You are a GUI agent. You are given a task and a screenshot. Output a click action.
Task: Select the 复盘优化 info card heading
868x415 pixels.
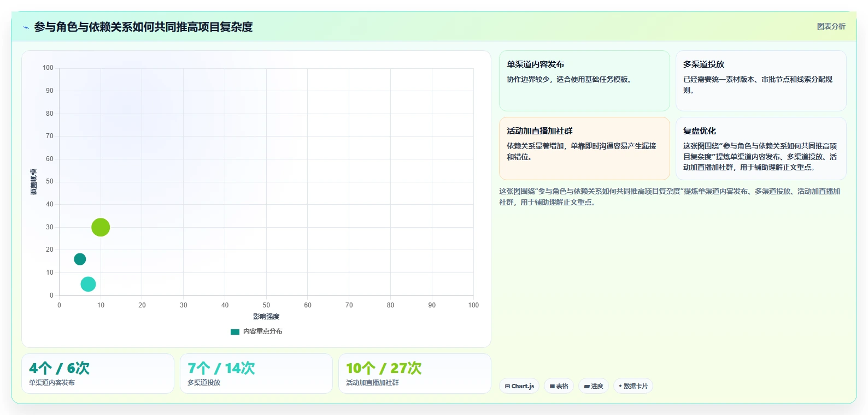(x=699, y=131)
